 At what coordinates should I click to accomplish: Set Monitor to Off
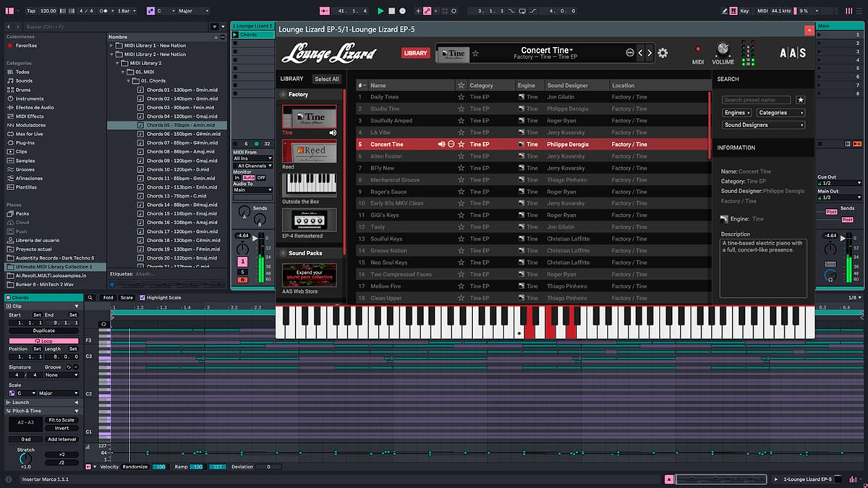[x=261, y=177]
